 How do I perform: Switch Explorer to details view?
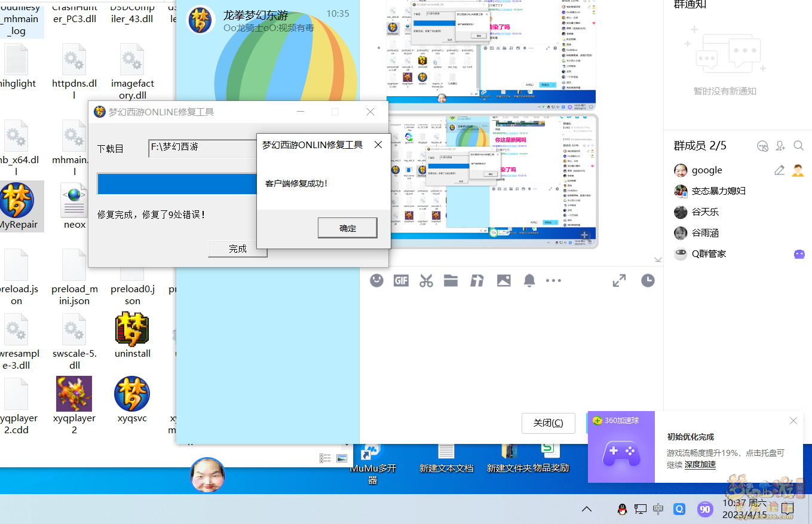coord(325,458)
